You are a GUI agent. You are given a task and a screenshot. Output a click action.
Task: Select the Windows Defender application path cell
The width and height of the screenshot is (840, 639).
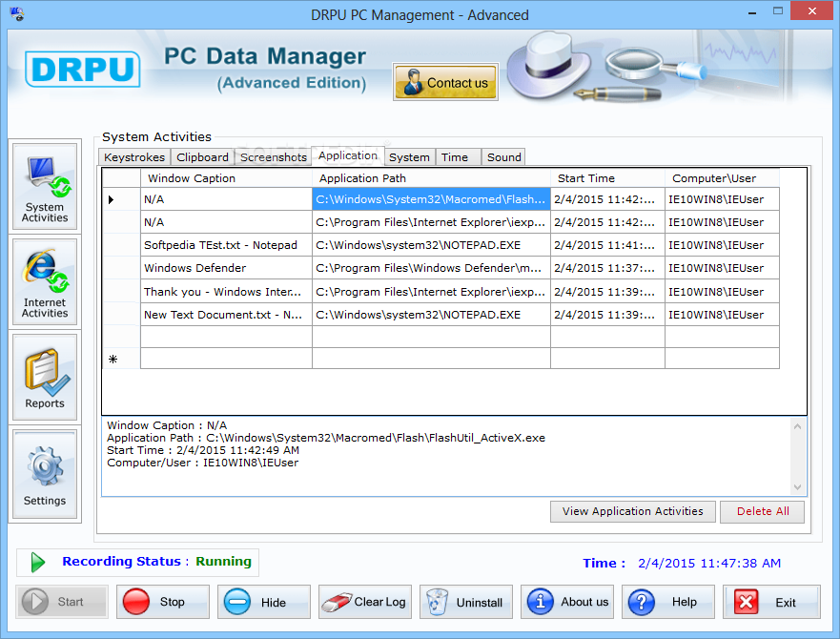[x=431, y=268]
